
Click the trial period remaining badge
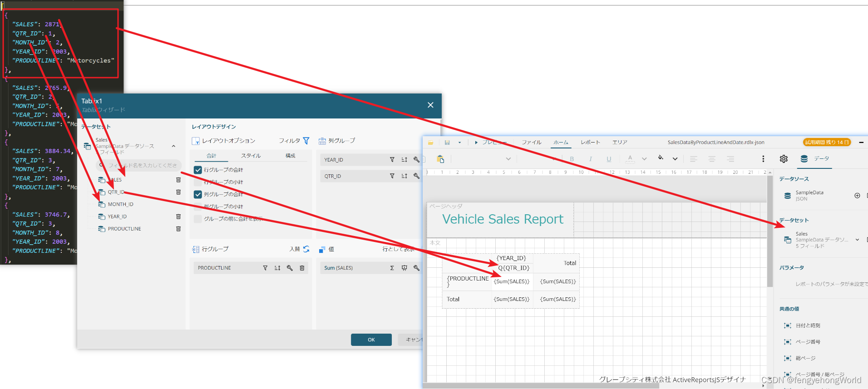827,142
